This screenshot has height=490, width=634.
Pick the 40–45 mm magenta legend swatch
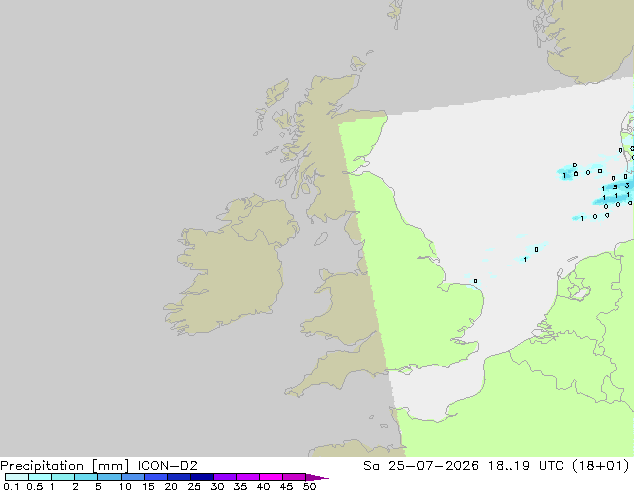click(x=271, y=477)
